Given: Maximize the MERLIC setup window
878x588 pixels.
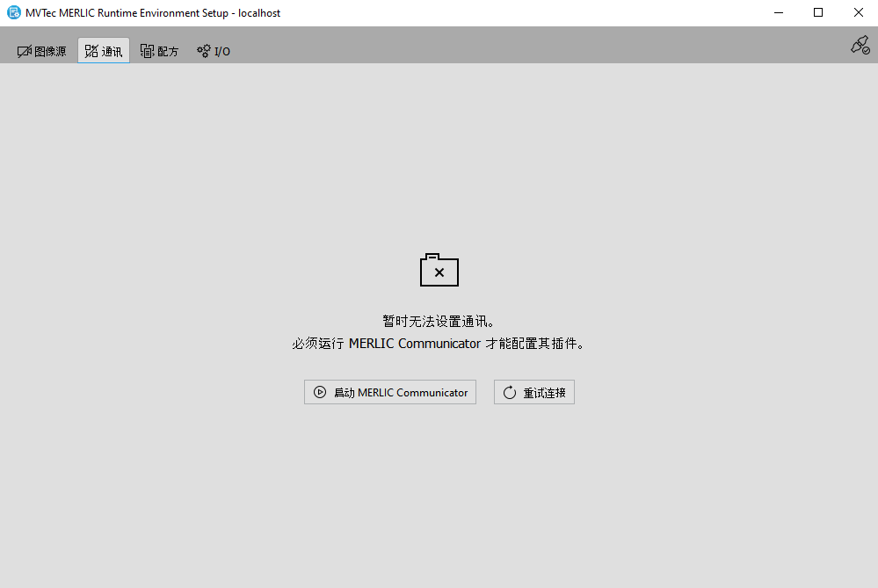Looking at the screenshot, I should point(818,13).
